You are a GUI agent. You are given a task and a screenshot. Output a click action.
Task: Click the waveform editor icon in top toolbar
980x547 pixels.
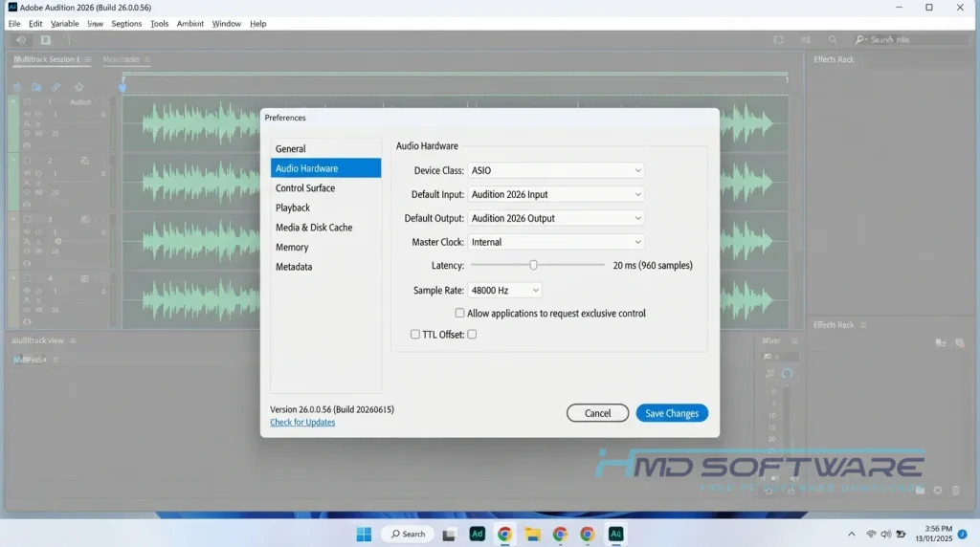tap(21, 40)
